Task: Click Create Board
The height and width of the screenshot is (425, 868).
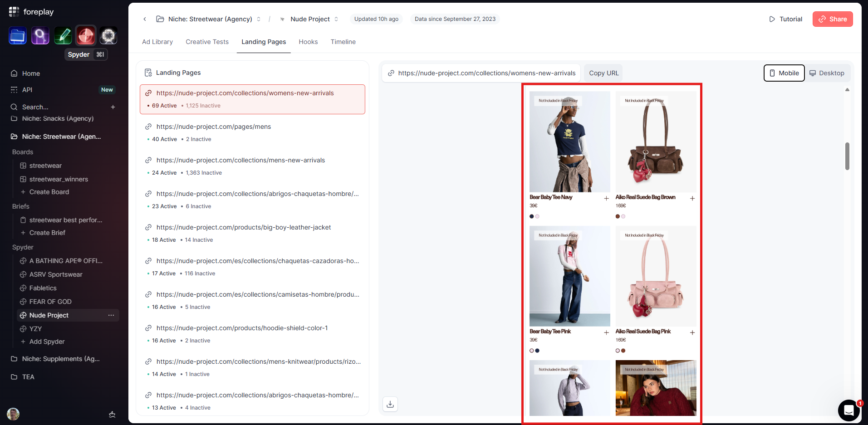Action: tap(49, 192)
